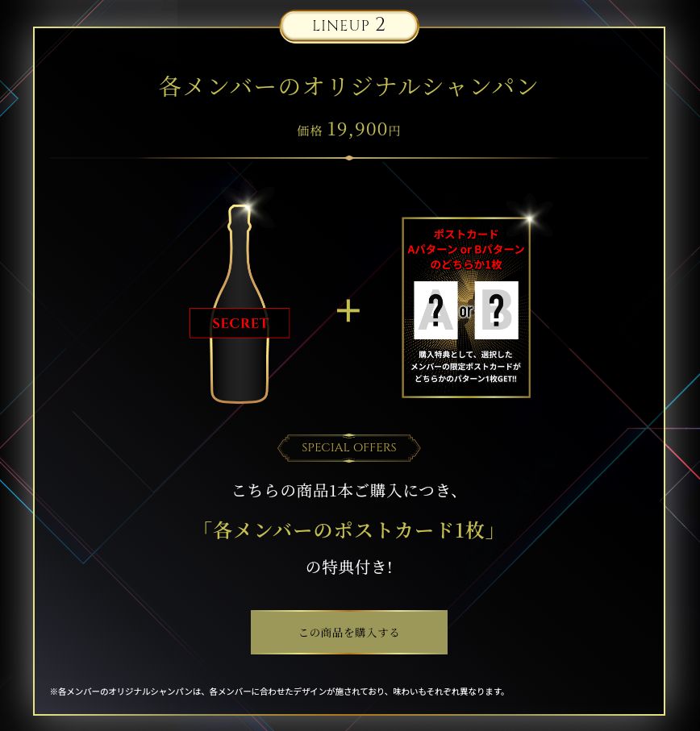Click the footnote about member champagne designs
This screenshot has width=700, height=731.
[x=278, y=692]
